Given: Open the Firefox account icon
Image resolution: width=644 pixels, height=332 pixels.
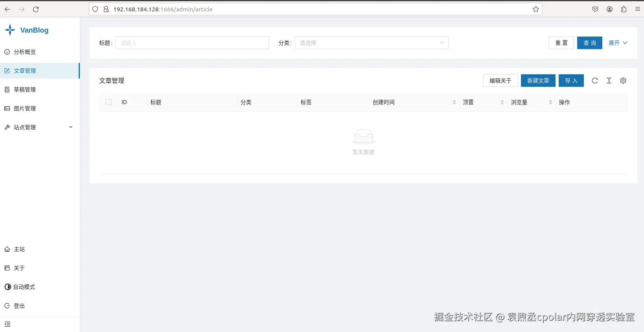Looking at the screenshot, I should click(x=609, y=9).
